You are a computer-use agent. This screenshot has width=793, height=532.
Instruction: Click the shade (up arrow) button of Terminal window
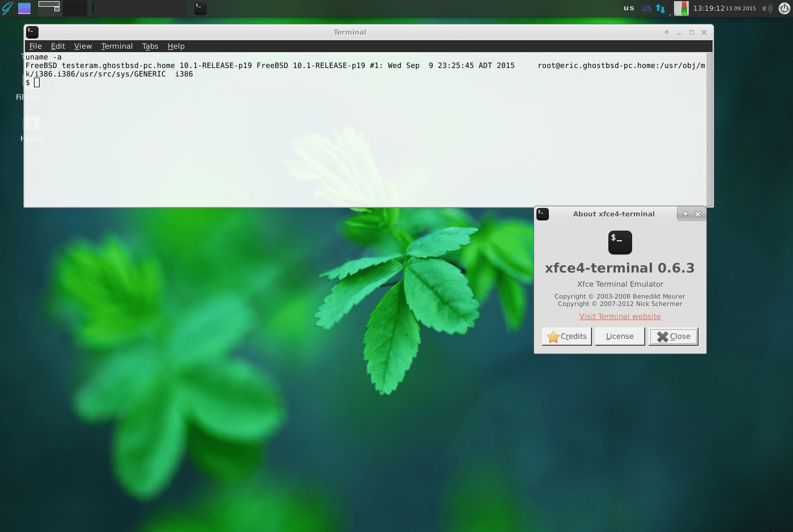pos(667,32)
